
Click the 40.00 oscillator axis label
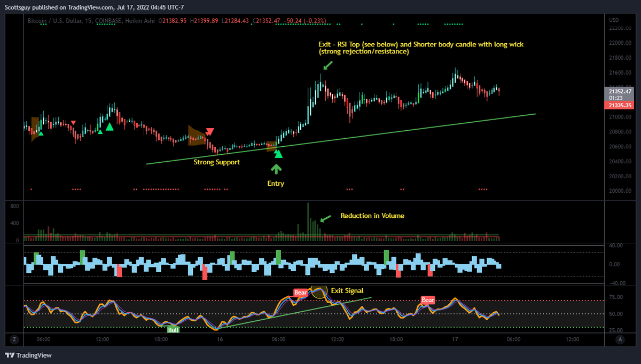click(615, 246)
